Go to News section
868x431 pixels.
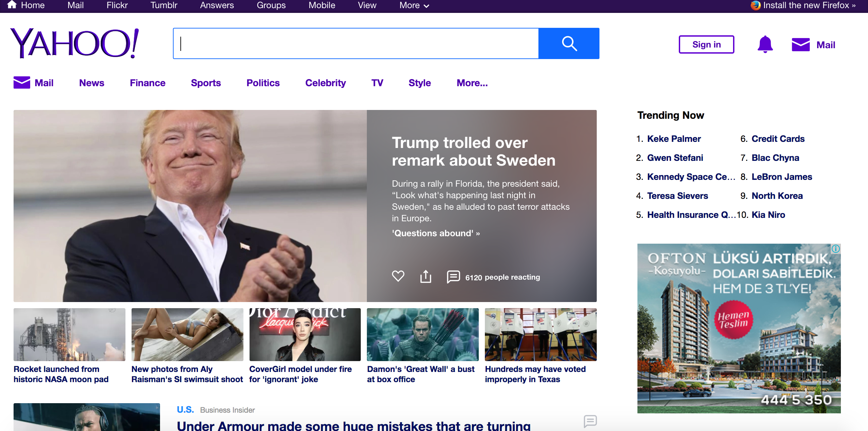(x=92, y=83)
